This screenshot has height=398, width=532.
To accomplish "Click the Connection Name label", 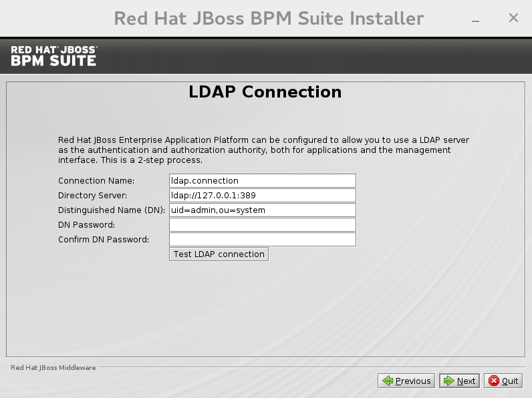I will [x=96, y=181].
